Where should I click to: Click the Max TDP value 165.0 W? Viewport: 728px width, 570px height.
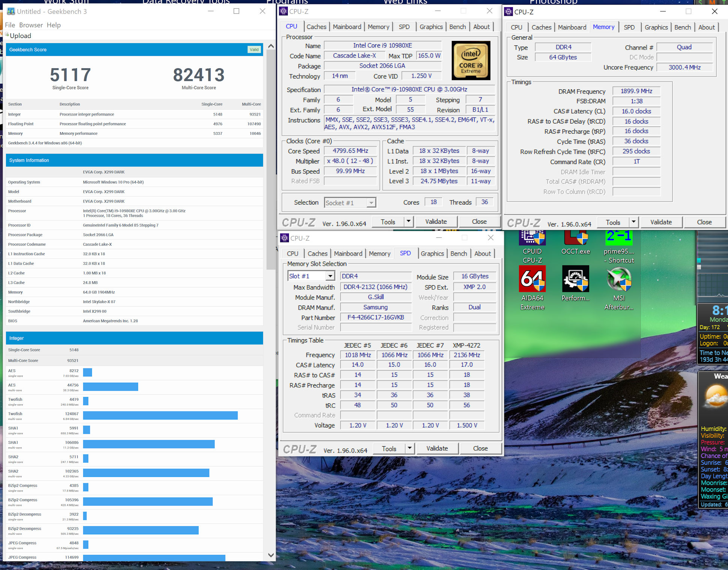pos(429,55)
